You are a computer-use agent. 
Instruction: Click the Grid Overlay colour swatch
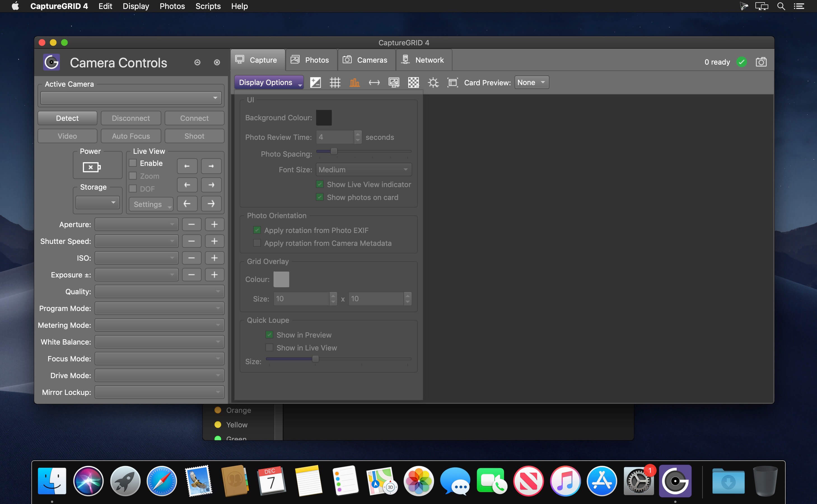coord(281,279)
